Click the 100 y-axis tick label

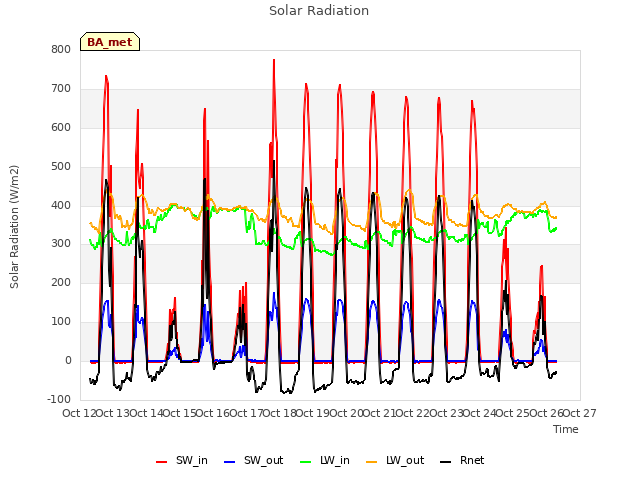pos(61,322)
